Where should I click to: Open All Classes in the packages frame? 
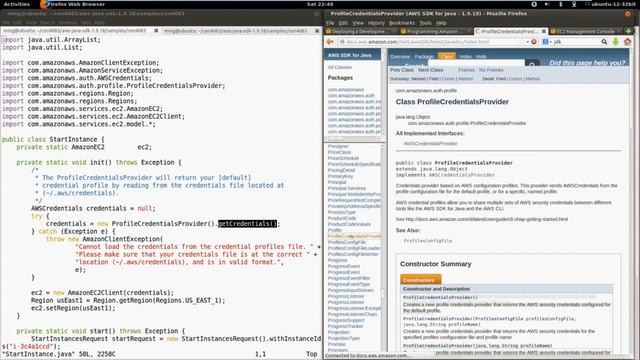(340, 67)
